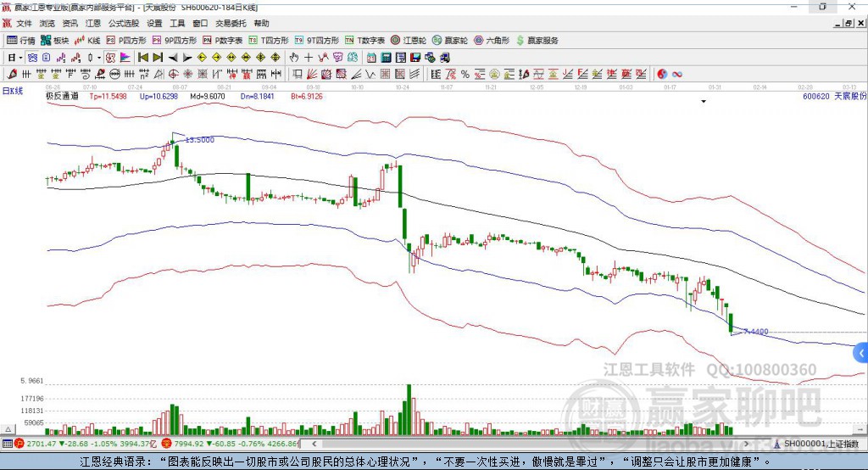The height and width of the screenshot is (470, 868).
Task: Click the Md=9.6070 value
Action: coord(208,96)
